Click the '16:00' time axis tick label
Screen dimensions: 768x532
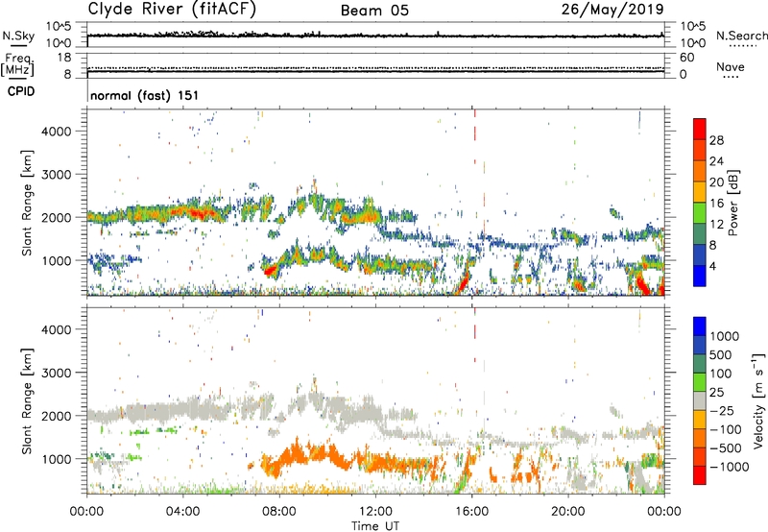pos(471,512)
